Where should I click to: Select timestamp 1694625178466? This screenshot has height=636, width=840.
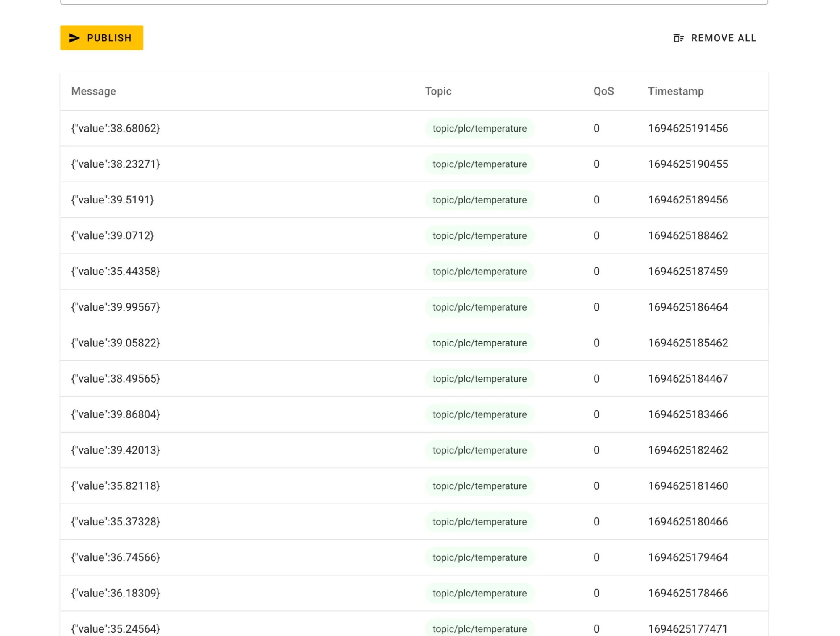point(688,593)
